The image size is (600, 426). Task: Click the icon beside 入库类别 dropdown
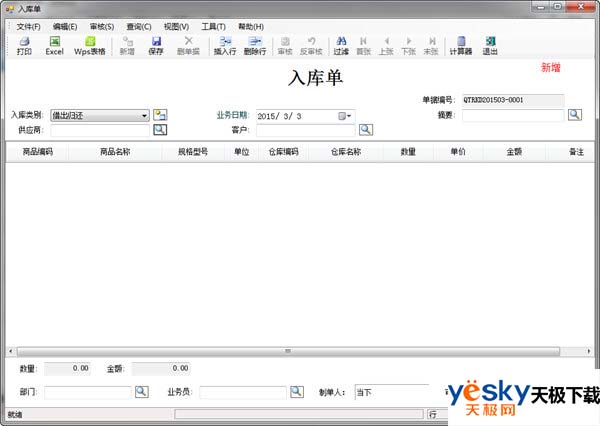click(x=160, y=115)
